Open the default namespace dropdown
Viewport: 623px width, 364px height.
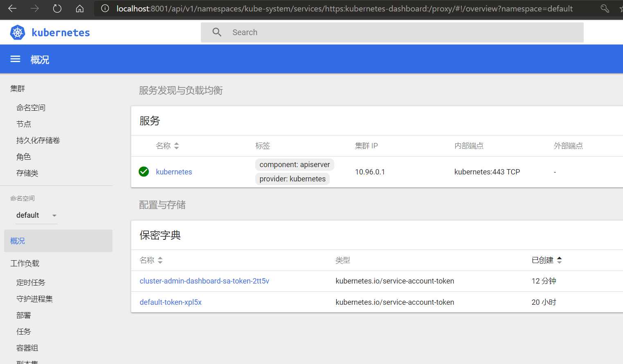[37, 215]
